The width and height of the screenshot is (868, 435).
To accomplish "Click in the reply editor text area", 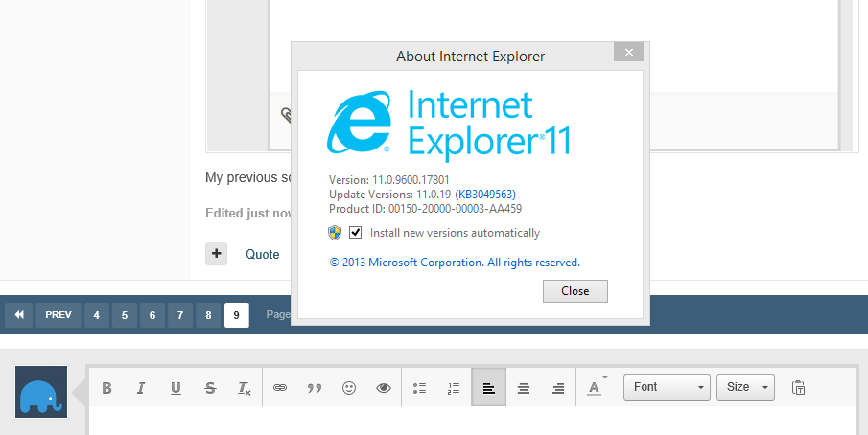I will [x=473, y=421].
